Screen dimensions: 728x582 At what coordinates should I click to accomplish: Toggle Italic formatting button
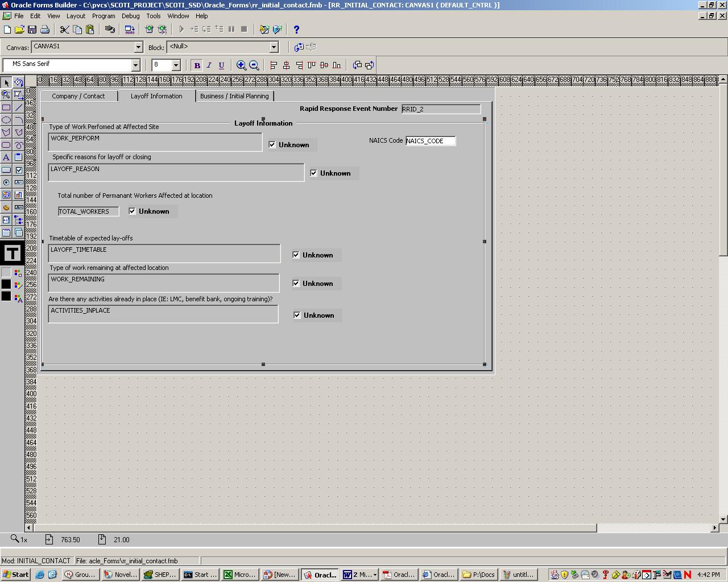(209, 65)
